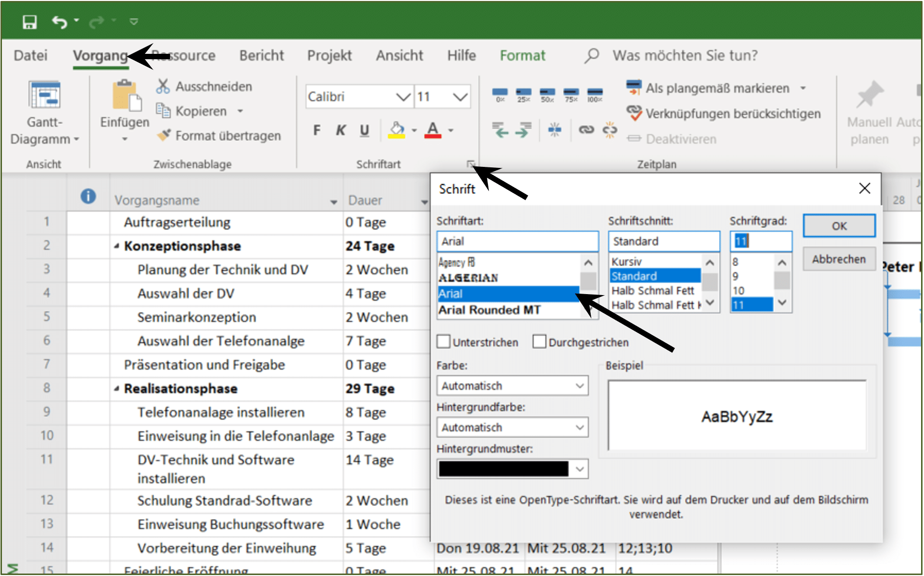Open the Gantt-Diagramm view button
The image size is (924, 576).
coord(45,114)
